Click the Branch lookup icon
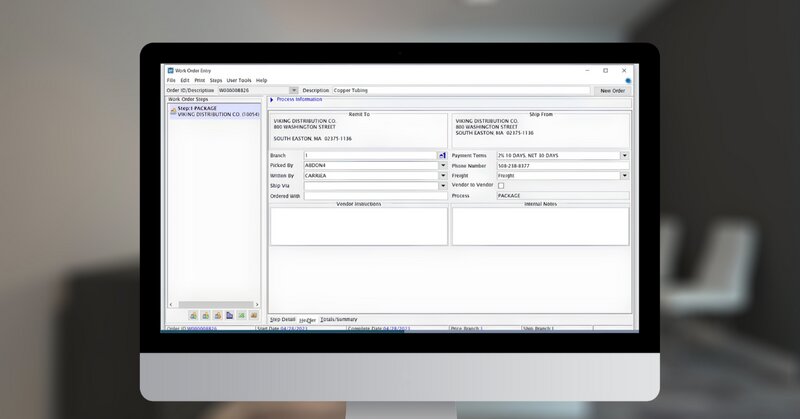The image size is (800, 419). point(442,155)
